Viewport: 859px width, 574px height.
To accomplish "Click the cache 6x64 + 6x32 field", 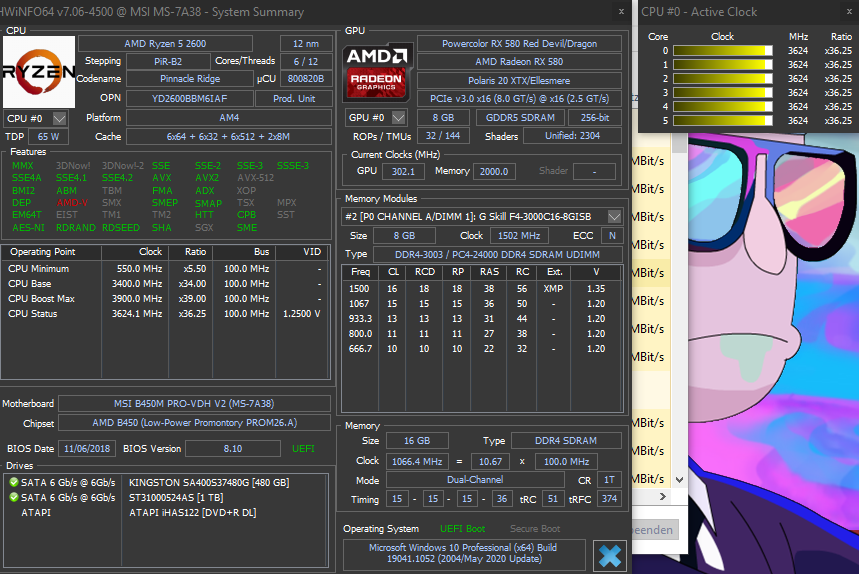I will [x=229, y=136].
